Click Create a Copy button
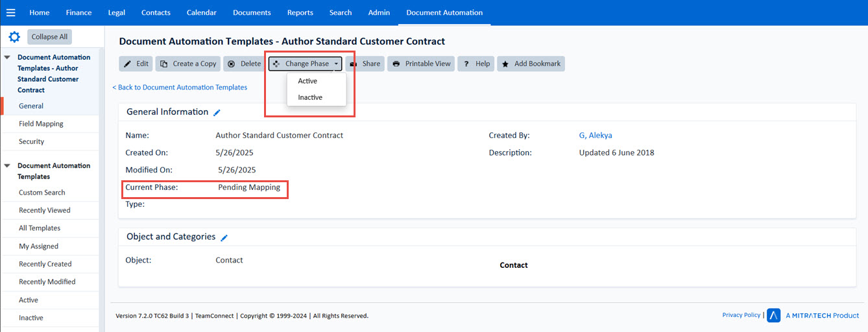868x332 pixels. click(x=187, y=64)
